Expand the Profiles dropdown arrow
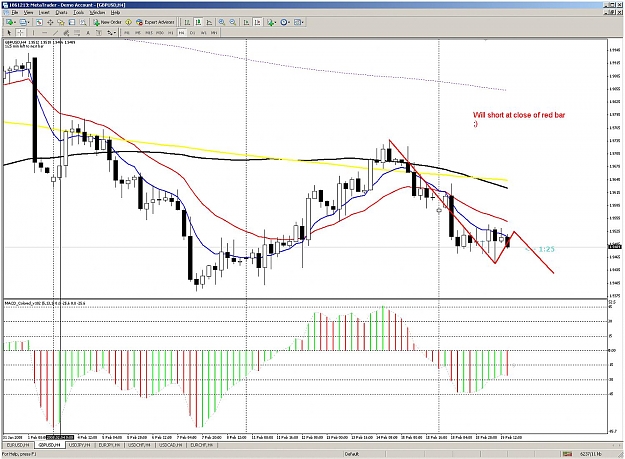 coord(29,23)
